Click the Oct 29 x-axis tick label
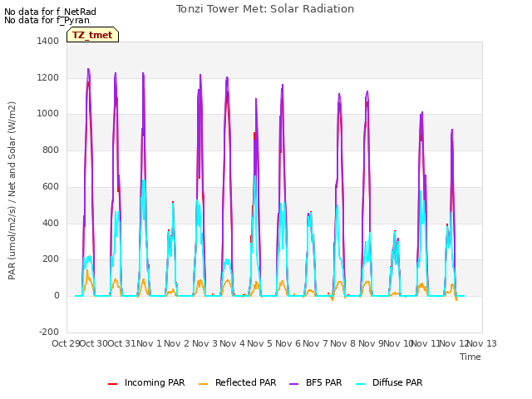The width and height of the screenshot is (532, 399). pyautogui.click(x=66, y=343)
